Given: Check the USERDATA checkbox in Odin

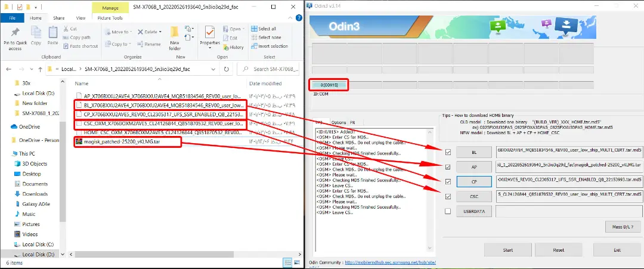Looking at the screenshot, I should [448, 211].
